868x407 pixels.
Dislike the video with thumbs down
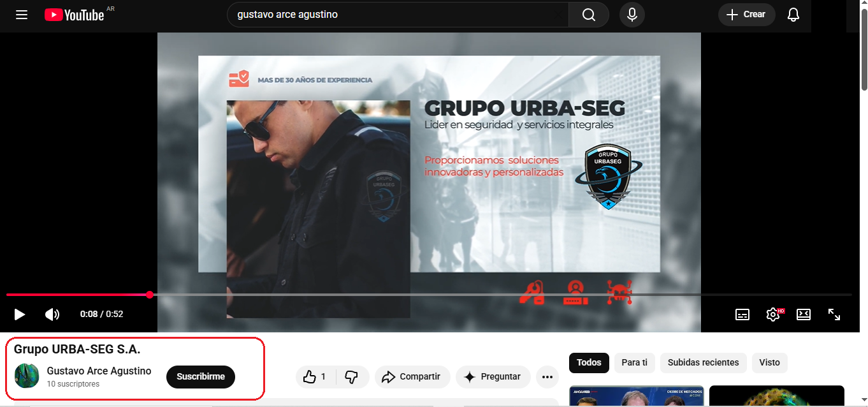(x=351, y=377)
